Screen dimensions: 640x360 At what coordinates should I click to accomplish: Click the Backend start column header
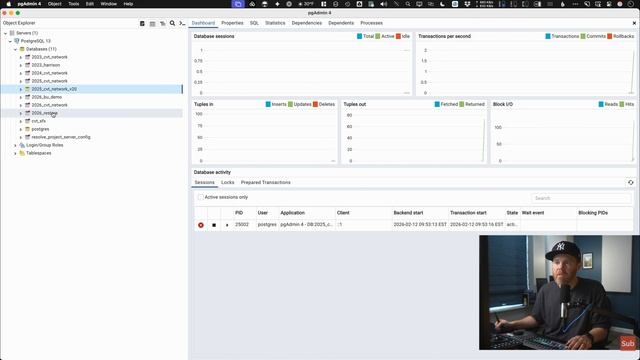click(408, 213)
